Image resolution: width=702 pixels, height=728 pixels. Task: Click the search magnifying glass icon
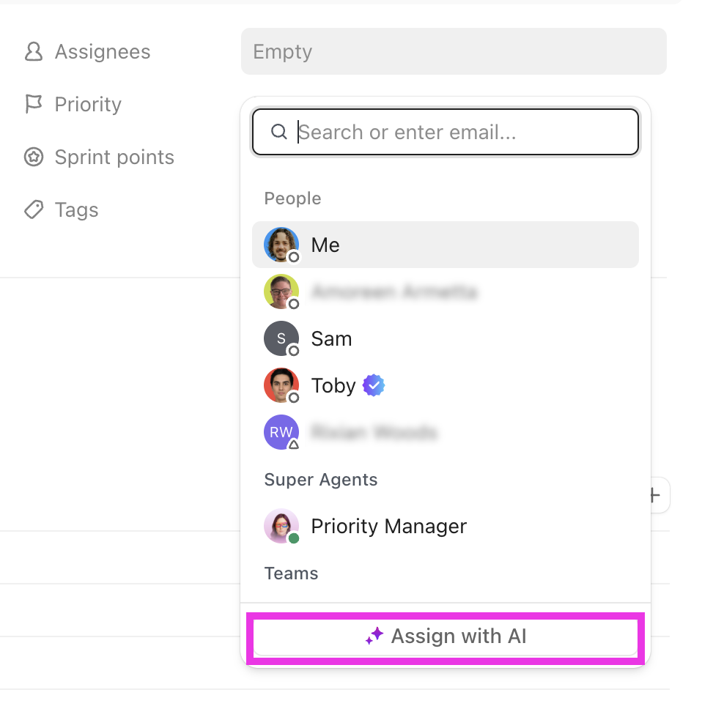(x=279, y=132)
